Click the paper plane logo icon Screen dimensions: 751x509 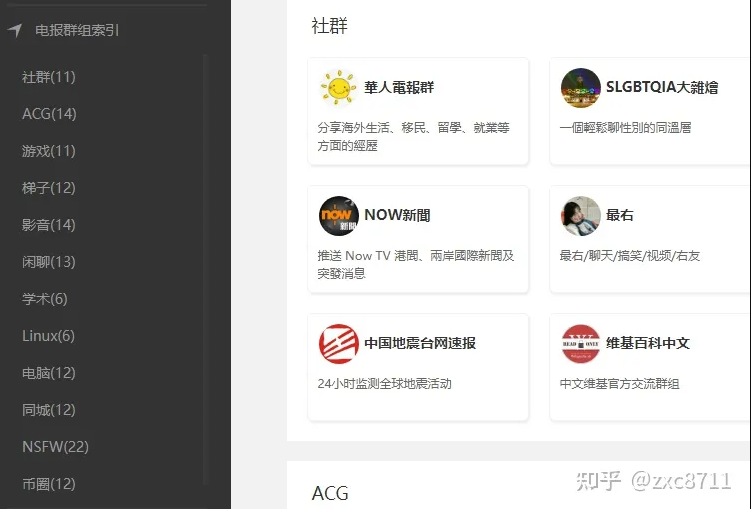pos(15,30)
